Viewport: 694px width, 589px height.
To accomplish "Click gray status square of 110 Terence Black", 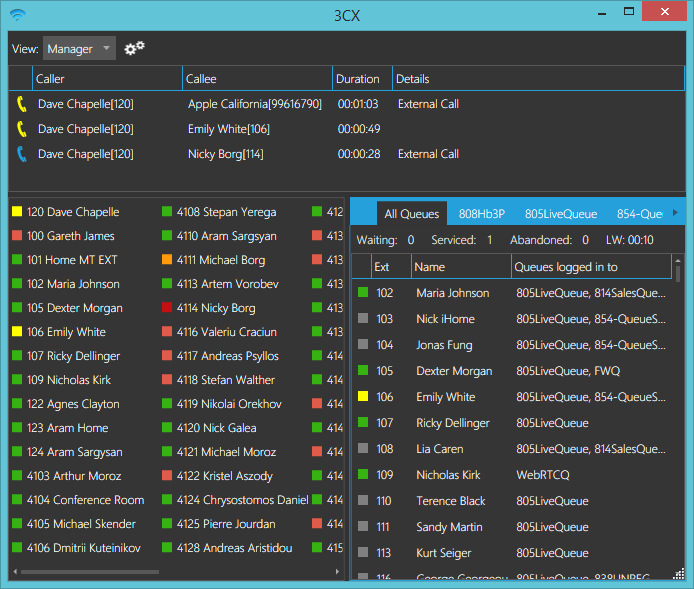I will pos(363,500).
